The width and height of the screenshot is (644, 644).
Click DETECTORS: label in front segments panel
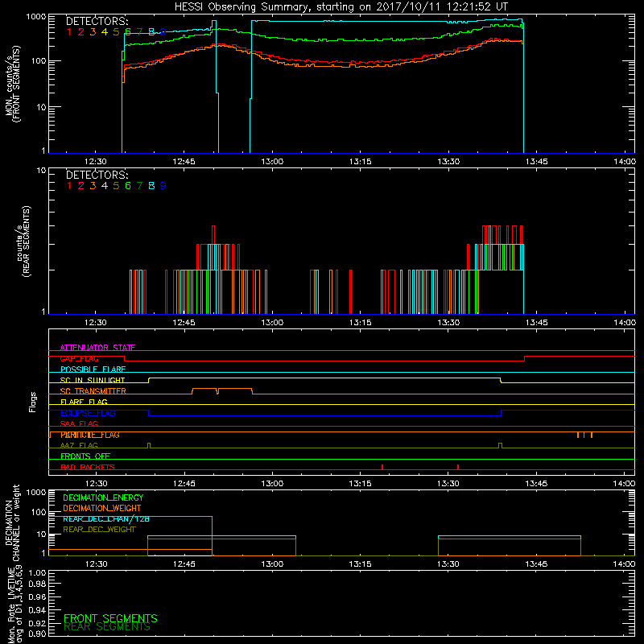pos(97,21)
